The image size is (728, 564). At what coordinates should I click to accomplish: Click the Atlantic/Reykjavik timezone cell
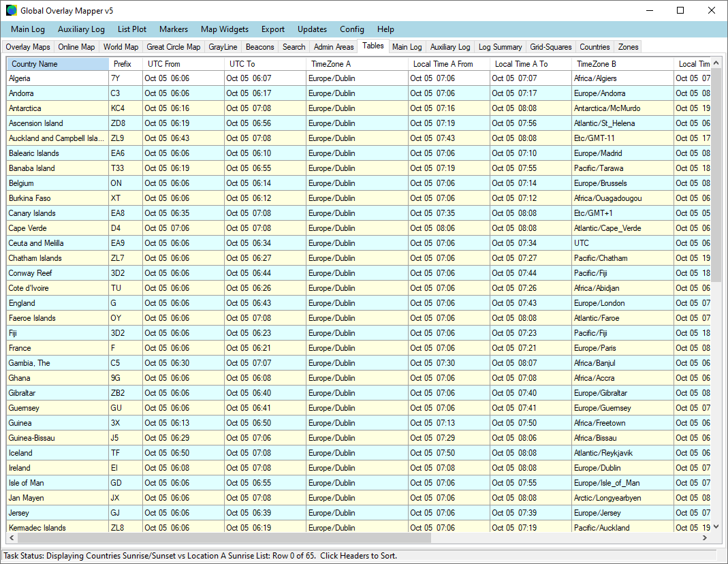(622, 452)
